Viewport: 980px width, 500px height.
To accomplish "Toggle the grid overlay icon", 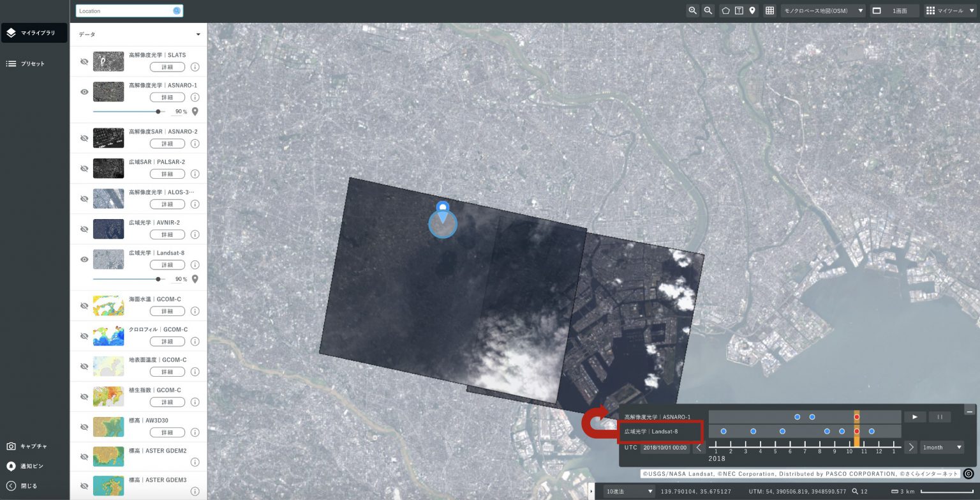I will [x=770, y=11].
